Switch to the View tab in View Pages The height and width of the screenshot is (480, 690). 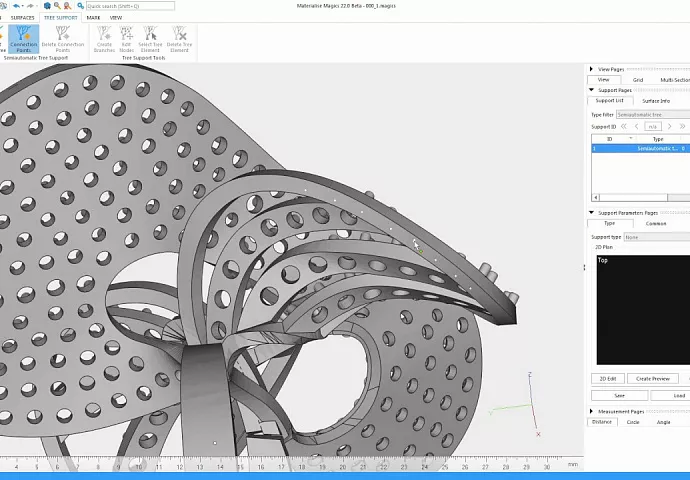(604, 80)
